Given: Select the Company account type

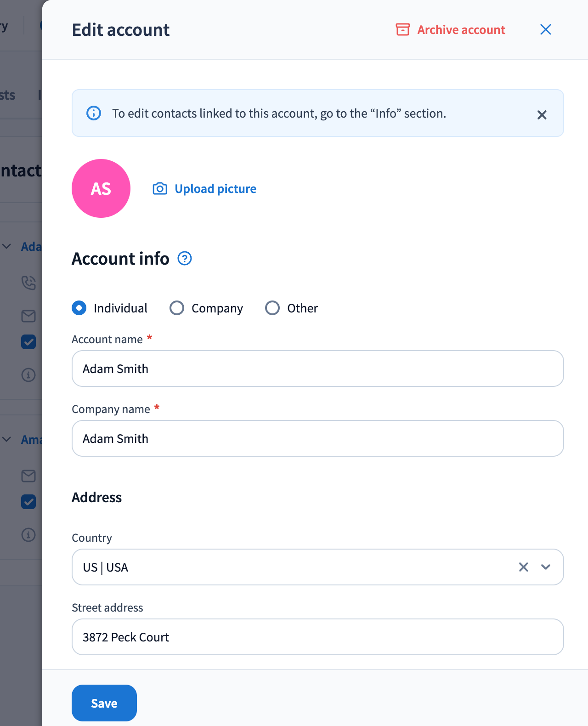Looking at the screenshot, I should tap(177, 308).
